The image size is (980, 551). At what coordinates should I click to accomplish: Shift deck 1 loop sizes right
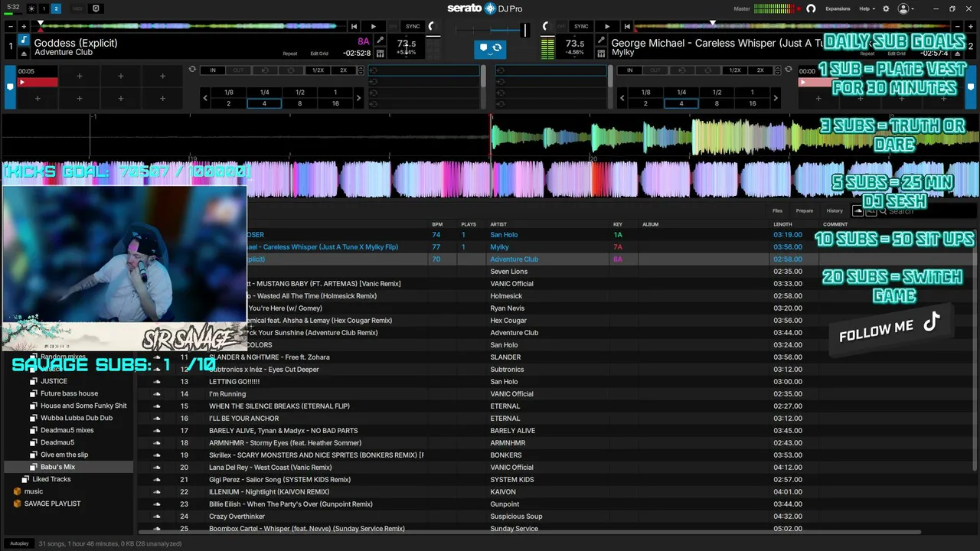tap(358, 98)
